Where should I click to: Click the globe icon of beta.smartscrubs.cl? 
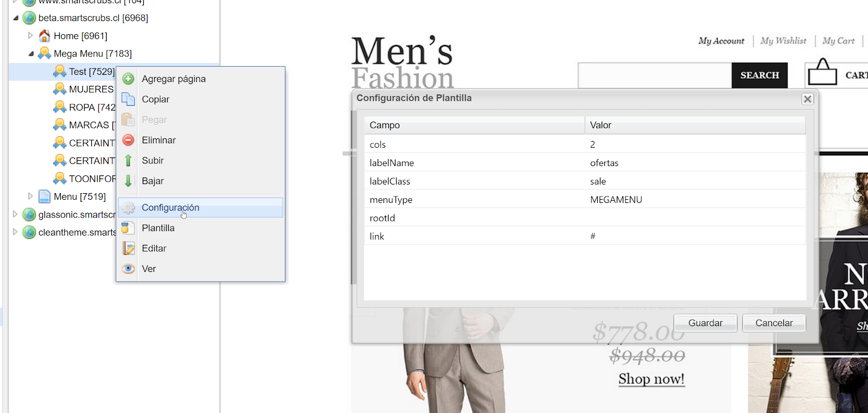click(29, 18)
